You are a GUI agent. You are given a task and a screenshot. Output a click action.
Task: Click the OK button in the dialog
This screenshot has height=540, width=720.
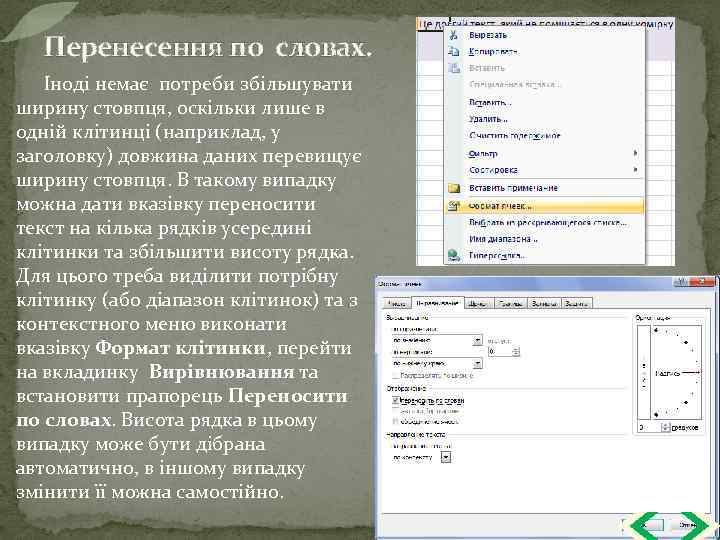point(645,525)
